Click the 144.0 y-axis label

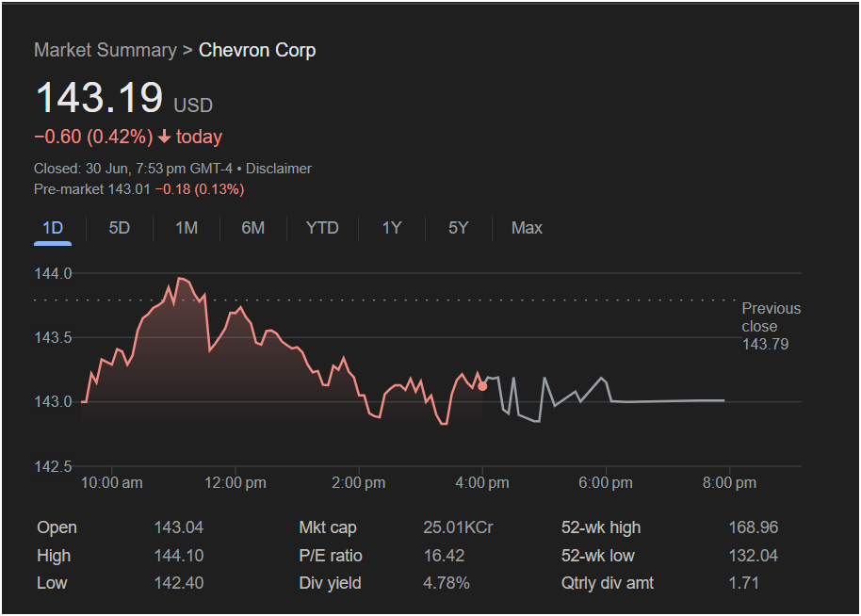[53, 273]
